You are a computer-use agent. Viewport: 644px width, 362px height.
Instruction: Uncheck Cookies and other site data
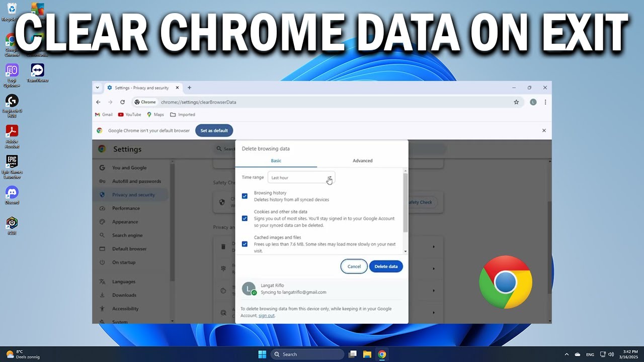pos(245,218)
